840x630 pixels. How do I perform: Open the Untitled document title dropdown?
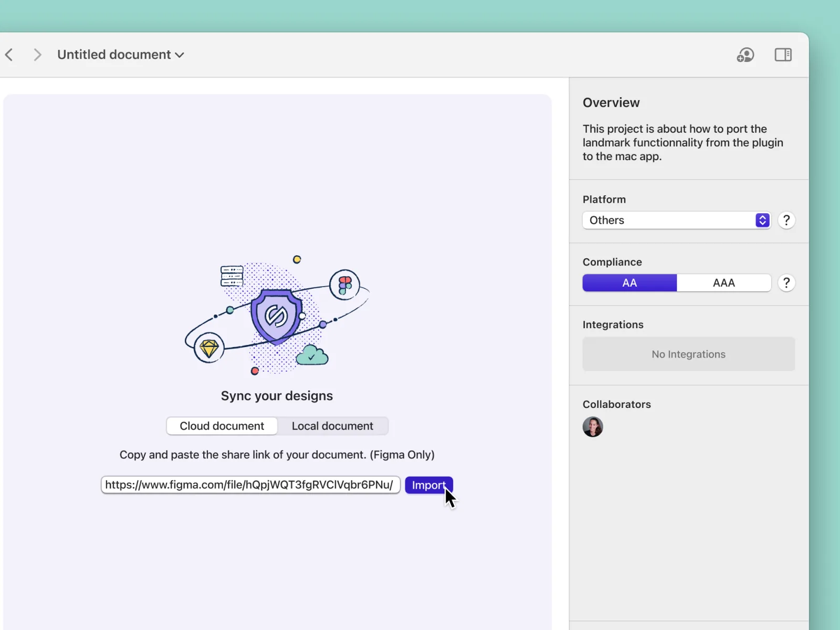121,55
